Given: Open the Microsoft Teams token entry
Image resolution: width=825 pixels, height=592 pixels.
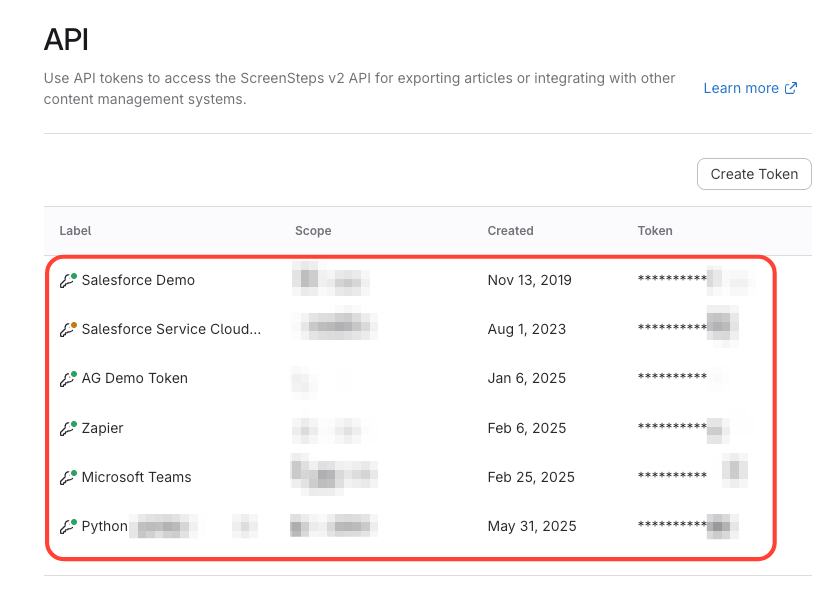Looking at the screenshot, I should click(136, 478).
